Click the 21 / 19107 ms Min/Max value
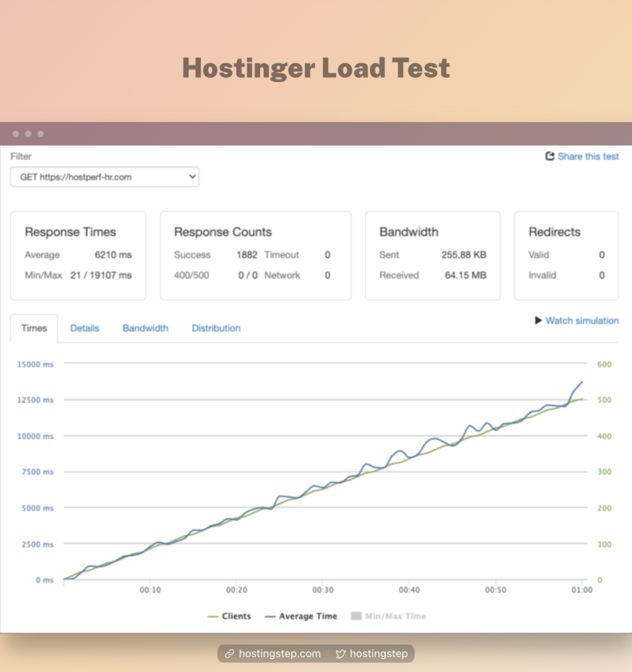The width and height of the screenshot is (632, 672). tap(101, 275)
